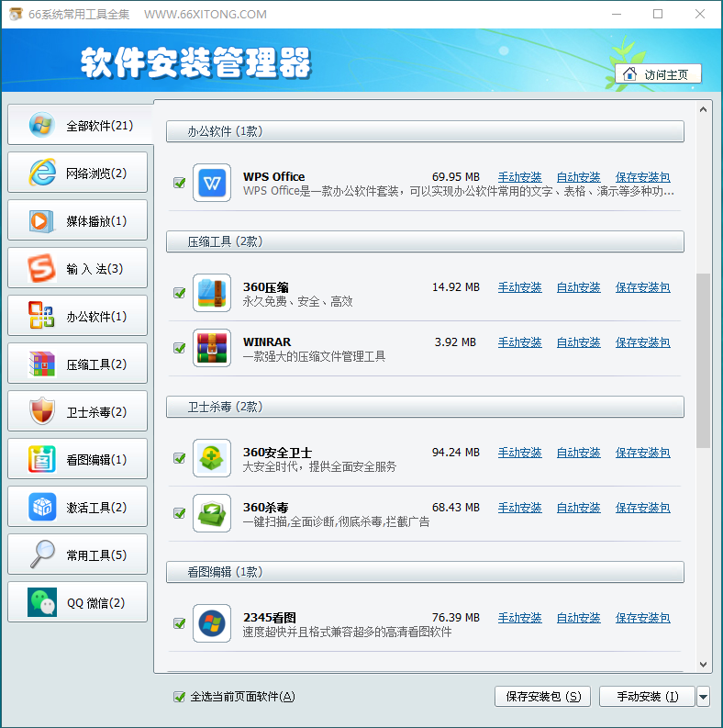
Task: Click the scrollbar up arrow
Action: tap(703, 109)
